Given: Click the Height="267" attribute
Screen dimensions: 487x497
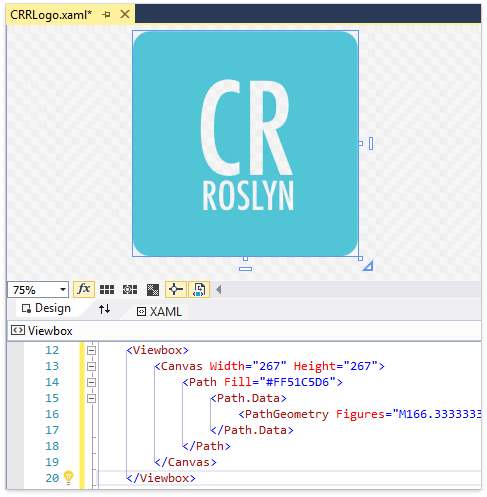Looking at the screenshot, I should (335, 366).
